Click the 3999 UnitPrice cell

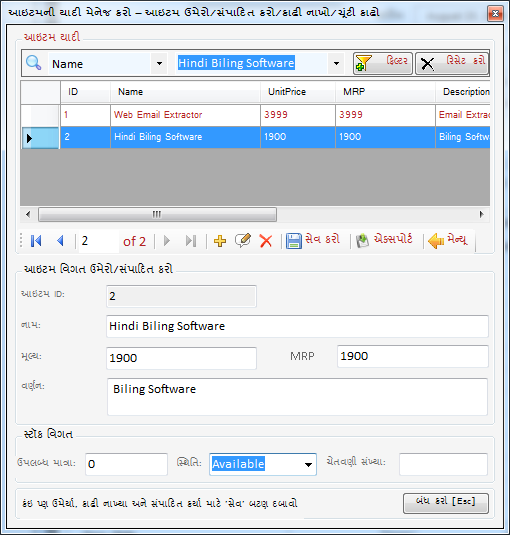298,115
